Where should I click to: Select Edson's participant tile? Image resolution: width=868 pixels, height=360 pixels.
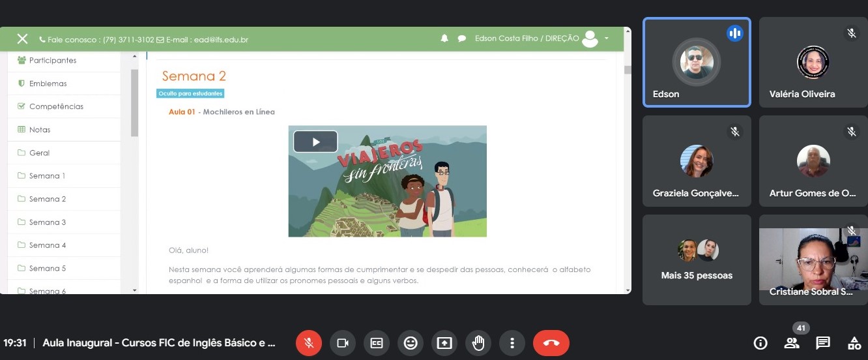(697, 62)
